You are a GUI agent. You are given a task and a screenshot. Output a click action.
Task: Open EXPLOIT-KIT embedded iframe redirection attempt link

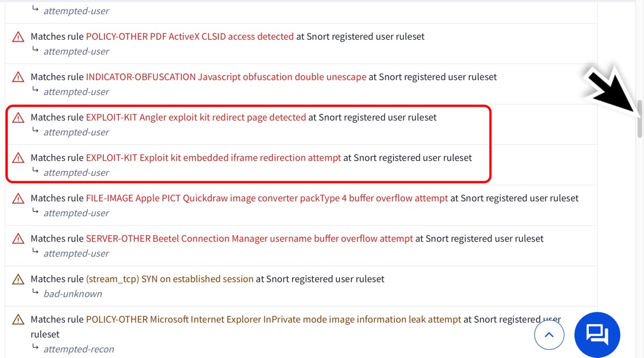(x=213, y=158)
